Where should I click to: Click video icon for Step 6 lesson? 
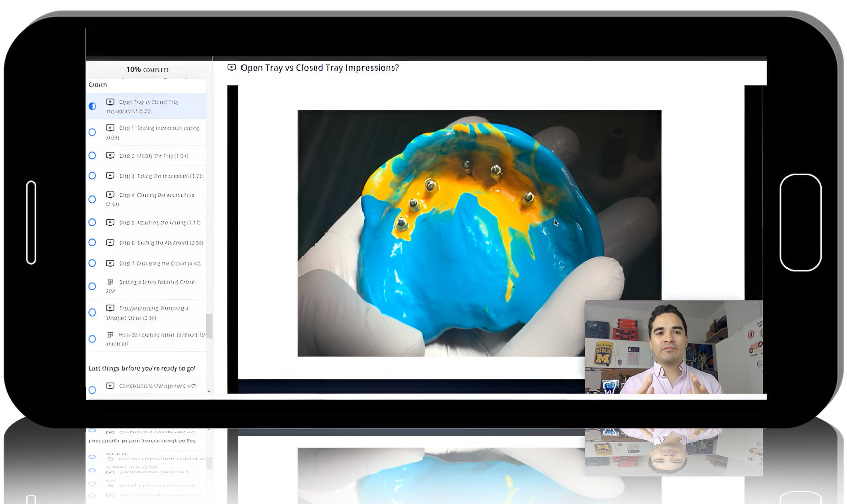[x=110, y=243]
